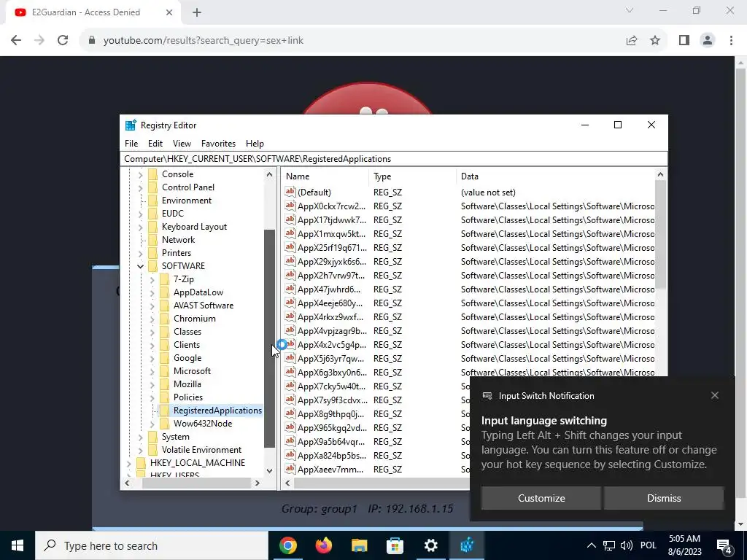Expand the AVAST Software key
This screenshot has width=747, height=560.
[152, 306]
